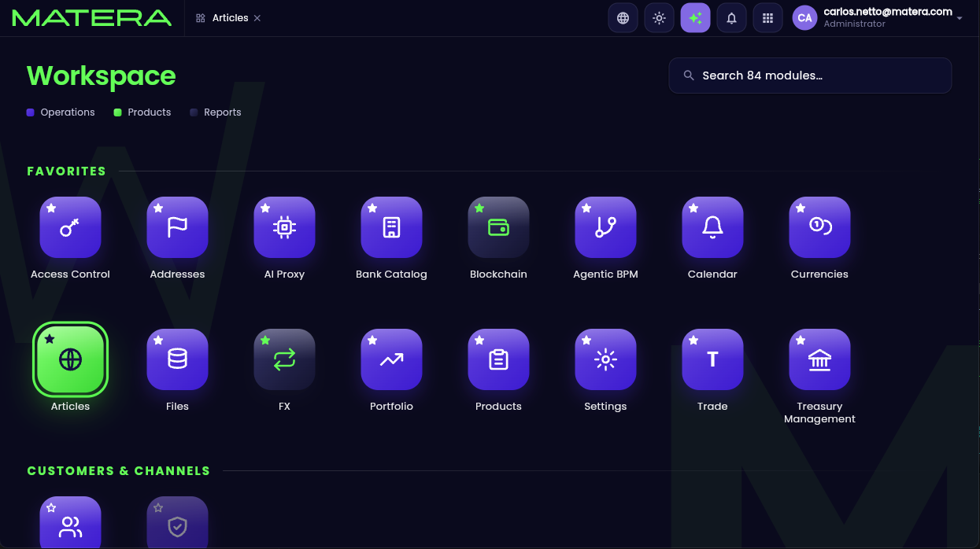
Task: Close the Articles tab
Action: 257,18
